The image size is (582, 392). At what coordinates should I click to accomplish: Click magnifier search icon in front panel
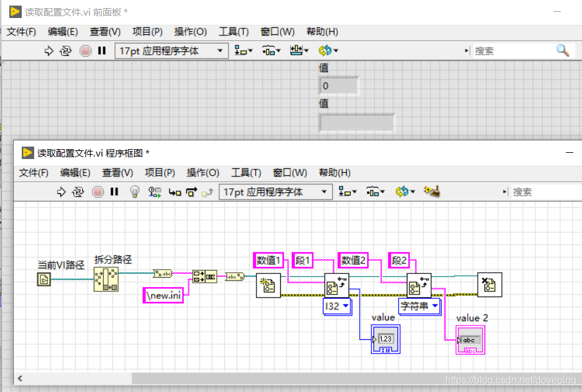[x=563, y=50]
